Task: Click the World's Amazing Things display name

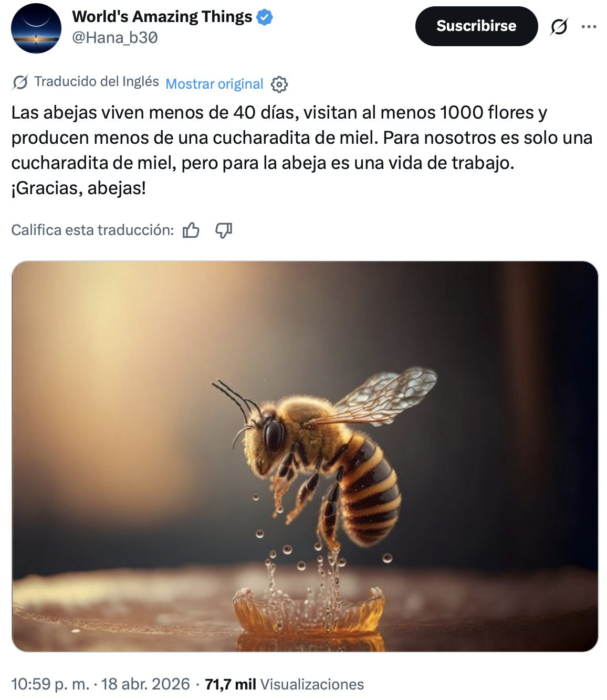Action: (x=162, y=17)
